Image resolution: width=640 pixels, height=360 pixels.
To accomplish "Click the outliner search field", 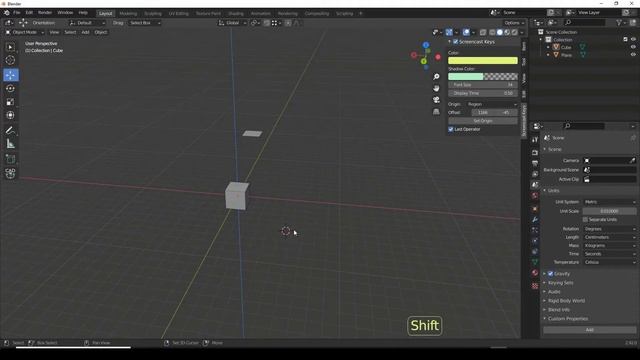I will pos(584,23).
